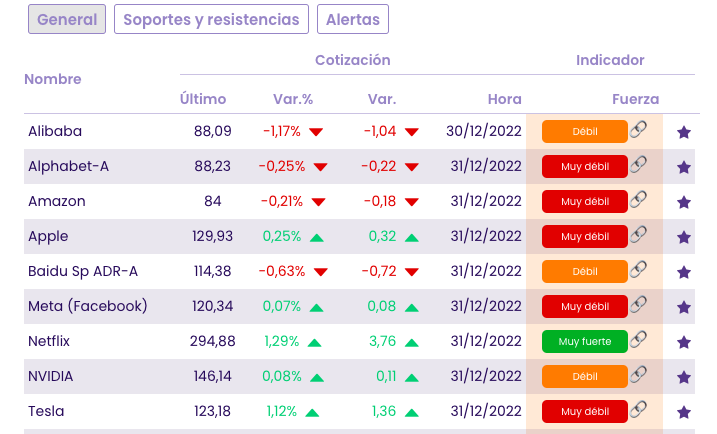Switch to Soportes y resistencias tab
The width and height of the screenshot is (717, 434).
click(x=211, y=19)
